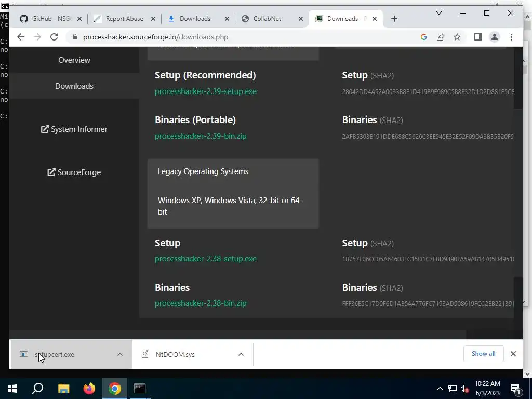Image resolution: width=532 pixels, height=399 pixels.
Task: Open the browser side panel icon
Action: coord(478,37)
